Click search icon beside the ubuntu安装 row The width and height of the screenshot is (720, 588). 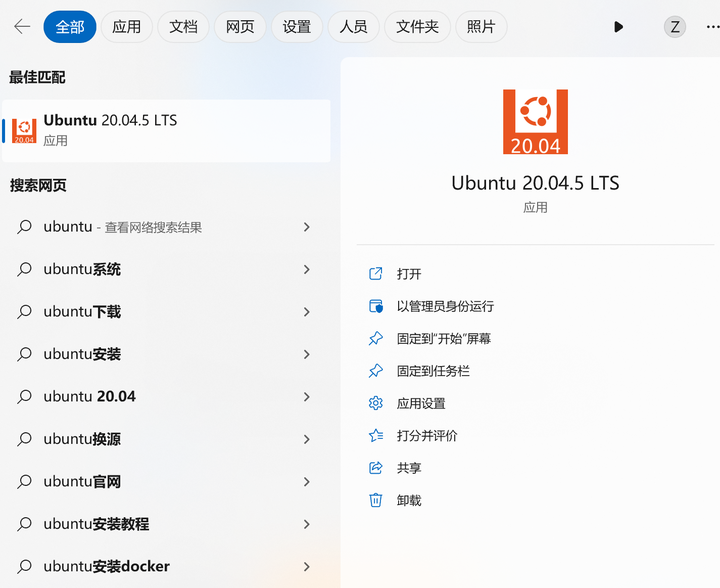[x=24, y=354]
